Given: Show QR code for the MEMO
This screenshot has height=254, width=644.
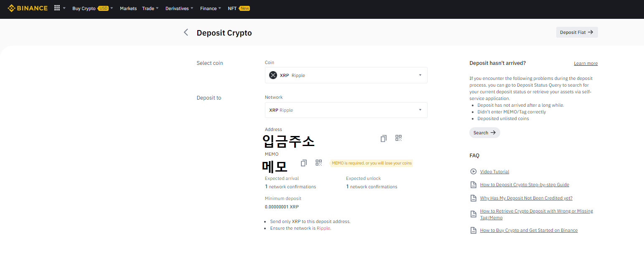Looking at the screenshot, I should coord(319,162).
